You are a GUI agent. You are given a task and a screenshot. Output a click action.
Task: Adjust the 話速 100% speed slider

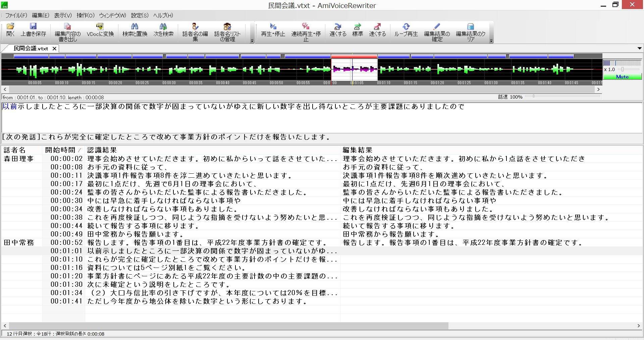point(533,96)
